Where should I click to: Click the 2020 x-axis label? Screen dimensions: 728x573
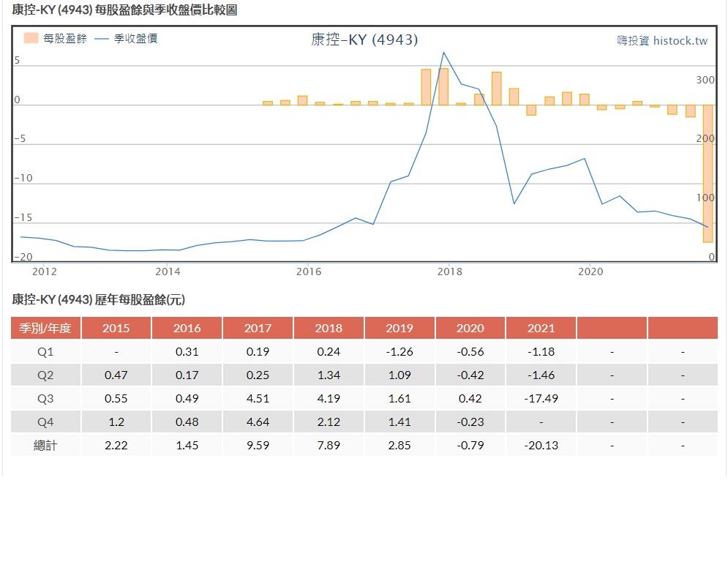pyautogui.click(x=590, y=271)
